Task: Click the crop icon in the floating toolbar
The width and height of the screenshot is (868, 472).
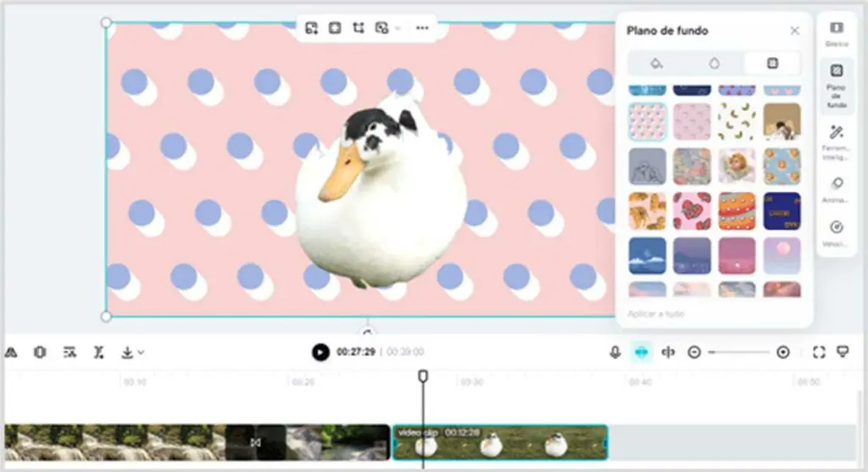Action: (359, 28)
